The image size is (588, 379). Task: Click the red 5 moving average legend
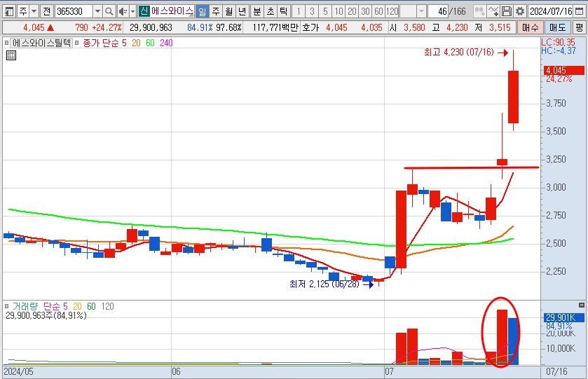pyautogui.click(x=124, y=43)
